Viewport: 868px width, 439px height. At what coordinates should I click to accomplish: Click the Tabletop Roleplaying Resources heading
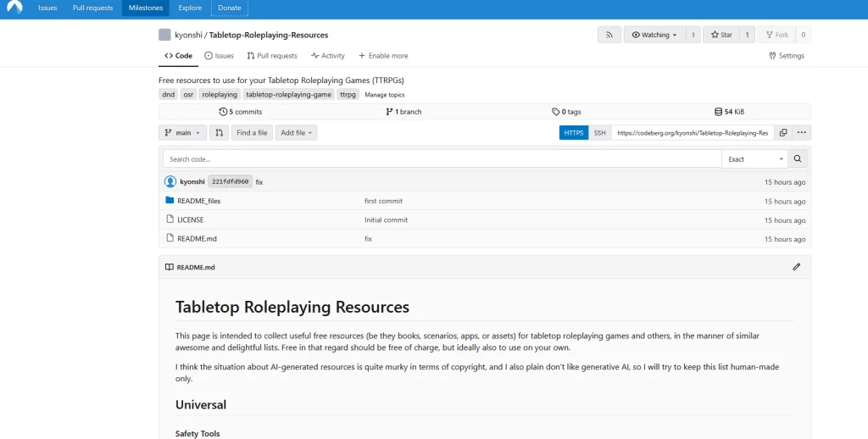292,307
